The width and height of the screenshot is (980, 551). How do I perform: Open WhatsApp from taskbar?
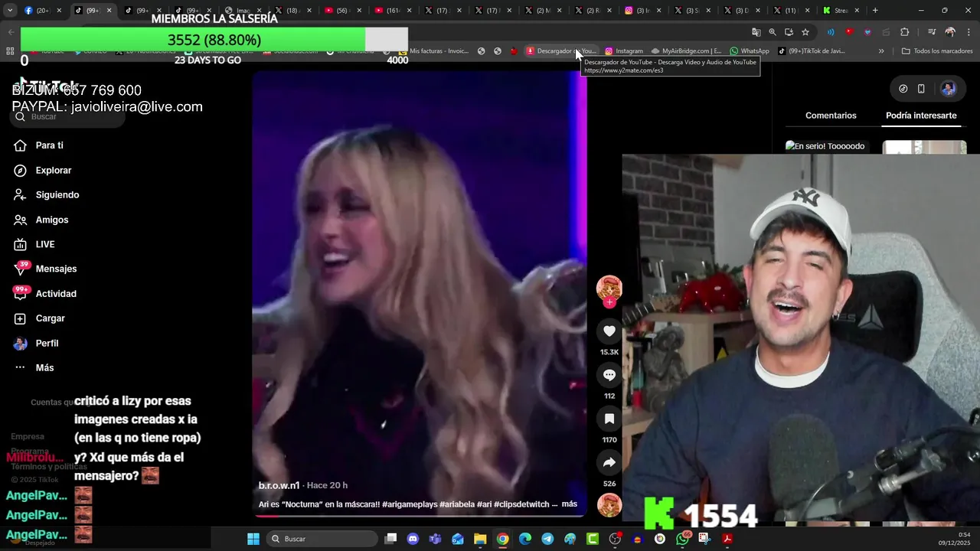click(682, 539)
